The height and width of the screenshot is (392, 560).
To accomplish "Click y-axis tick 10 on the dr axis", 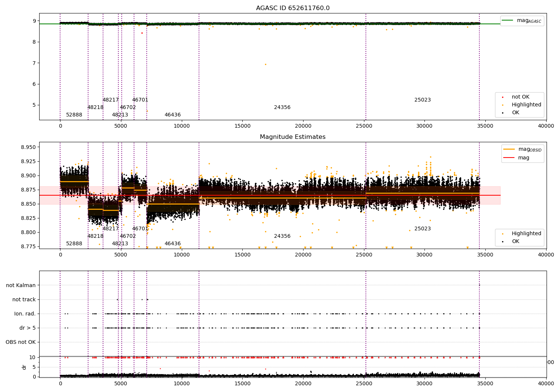I will [x=32, y=357].
